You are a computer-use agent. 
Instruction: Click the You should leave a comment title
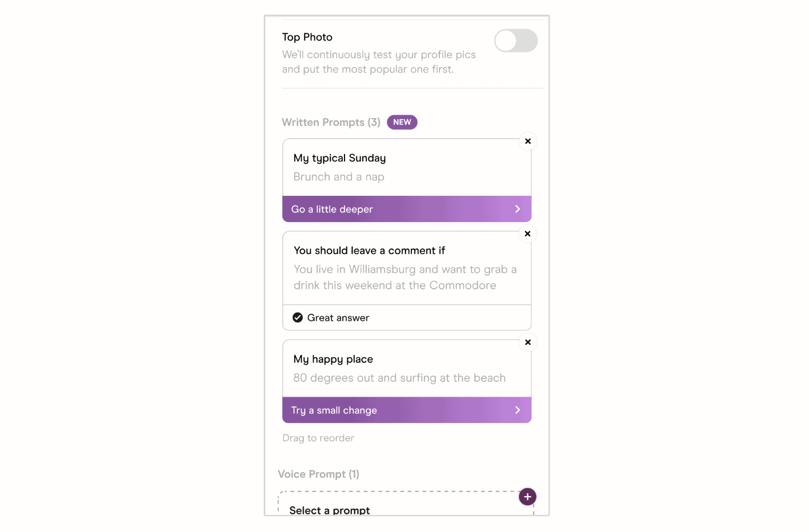(369, 251)
